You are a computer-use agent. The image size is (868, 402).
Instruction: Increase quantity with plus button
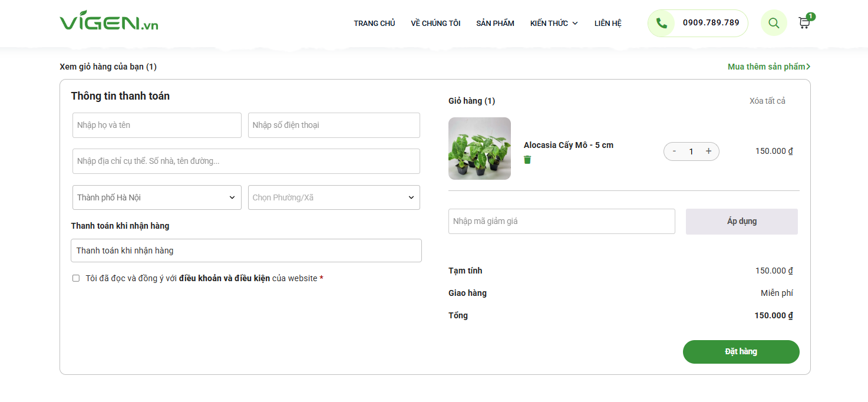708,151
